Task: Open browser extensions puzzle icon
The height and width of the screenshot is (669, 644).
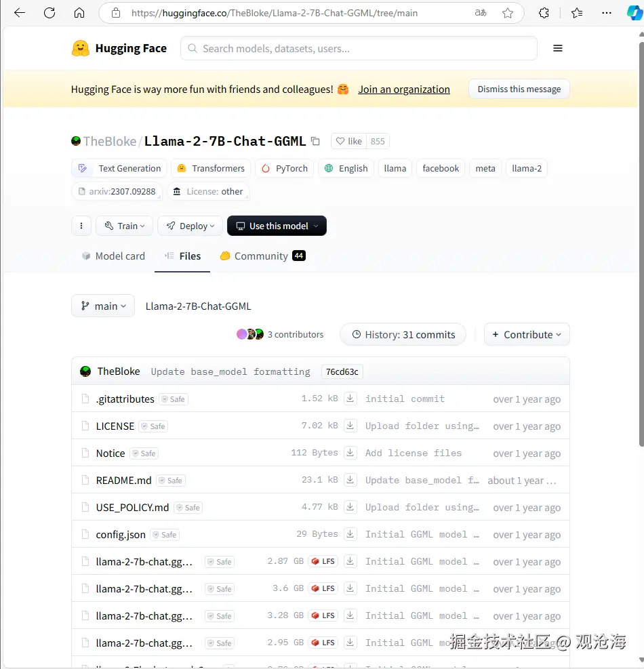Action: (x=544, y=14)
